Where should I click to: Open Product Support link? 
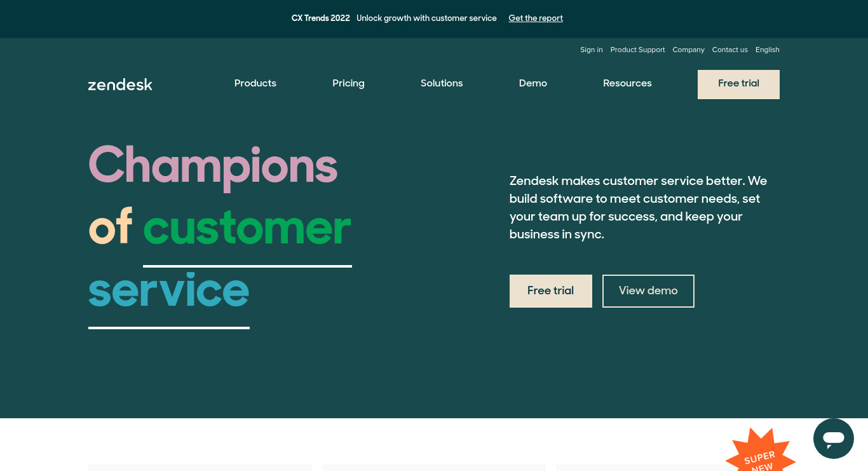[638, 50]
